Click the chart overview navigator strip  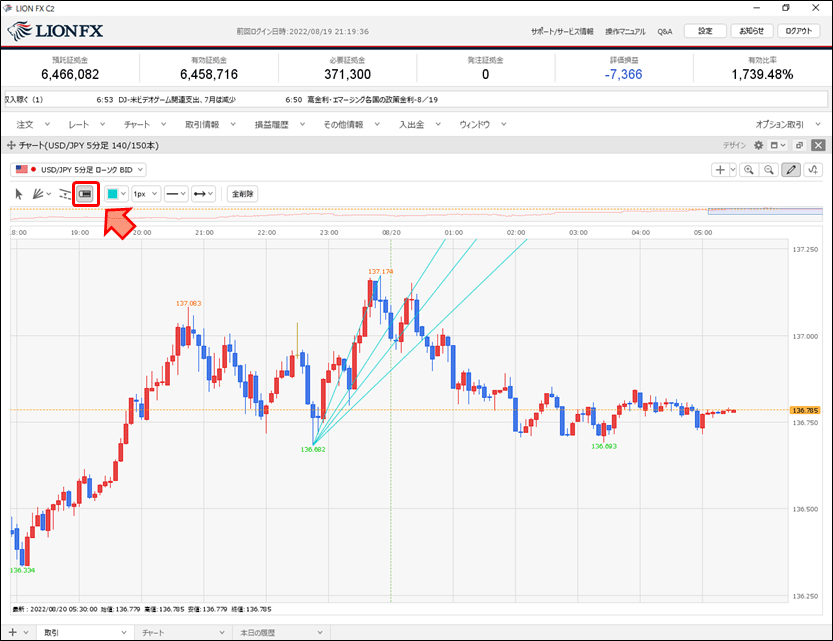pyautogui.click(x=416, y=213)
